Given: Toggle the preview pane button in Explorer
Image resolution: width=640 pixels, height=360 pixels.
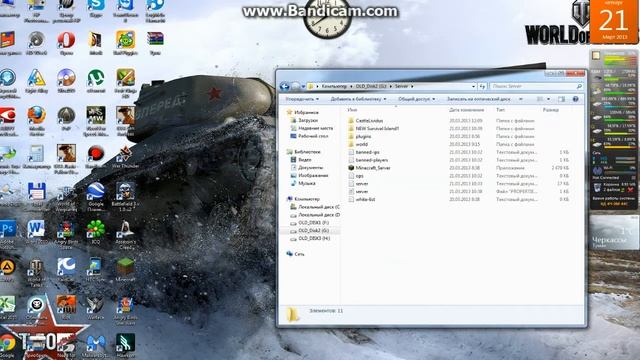Looking at the screenshot, I should pos(562,99).
